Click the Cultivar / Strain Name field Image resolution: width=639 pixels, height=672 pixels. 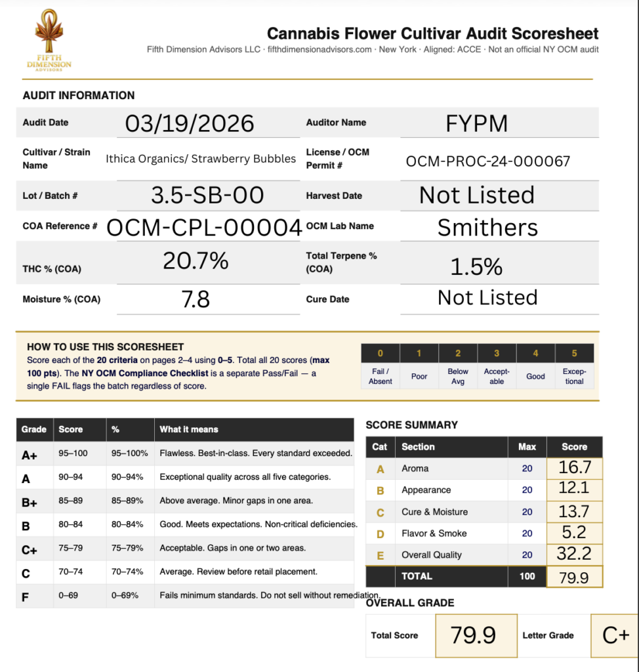pos(200,159)
